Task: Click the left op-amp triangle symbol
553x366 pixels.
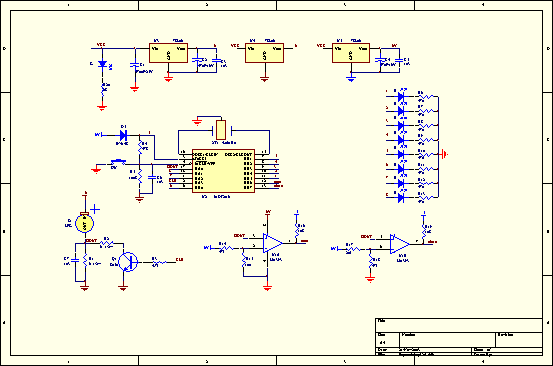Action: tap(272, 243)
